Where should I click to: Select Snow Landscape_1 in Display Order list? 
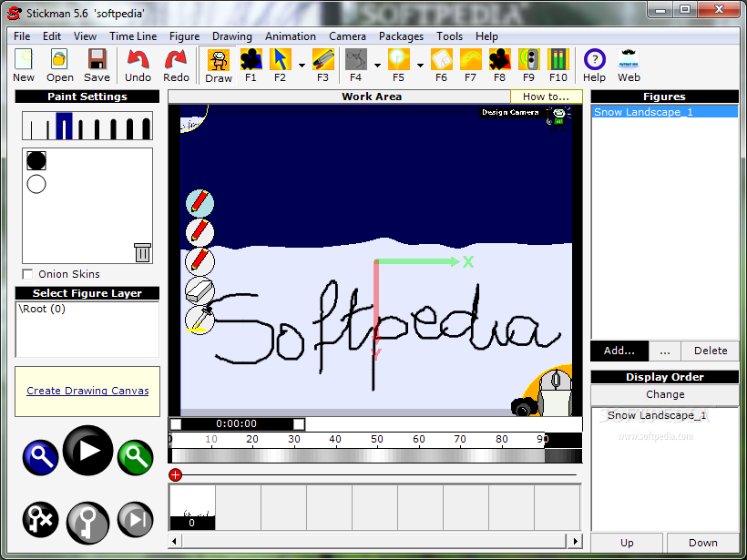pos(657,415)
